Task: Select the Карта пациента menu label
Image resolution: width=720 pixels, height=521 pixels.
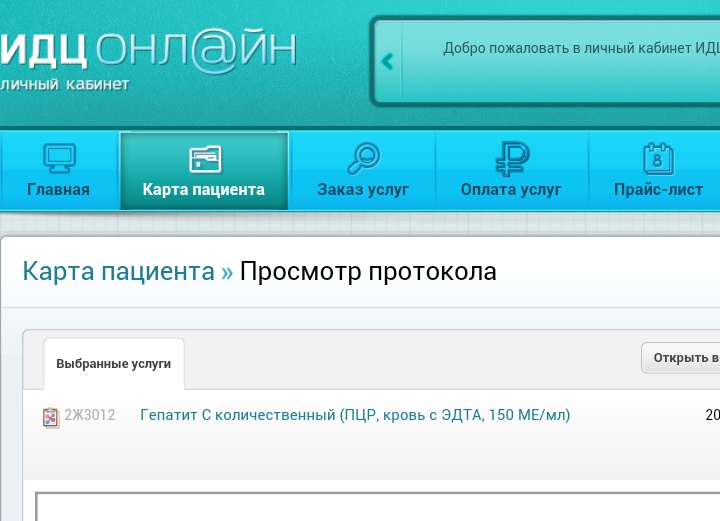Action: click(x=204, y=189)
